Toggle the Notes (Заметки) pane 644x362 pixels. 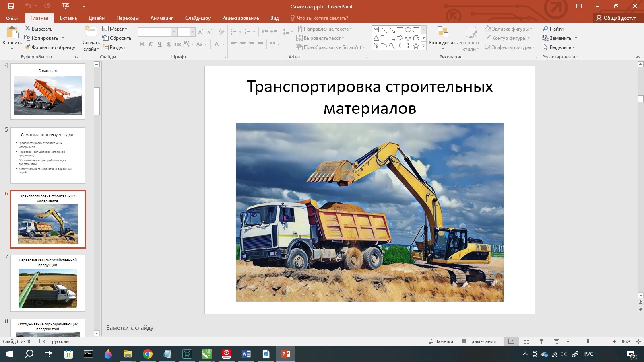441,341
